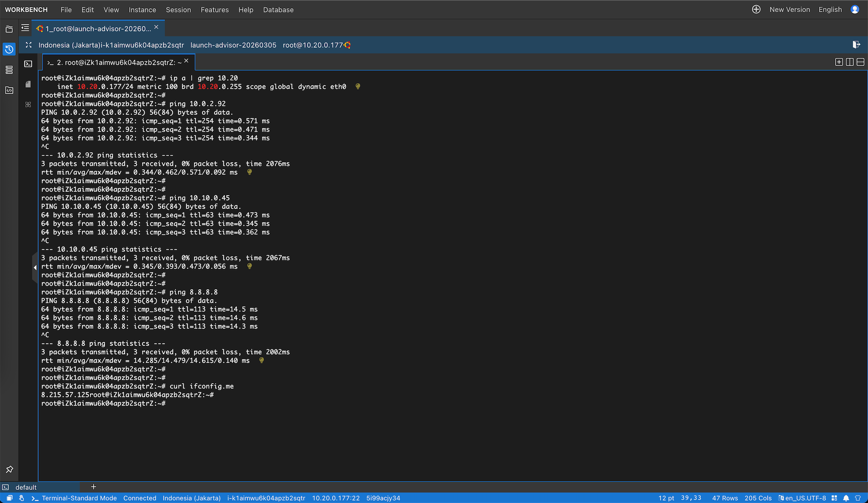
Task: Click the pin icon at sidebar bottom
Action: click(9, 470)
